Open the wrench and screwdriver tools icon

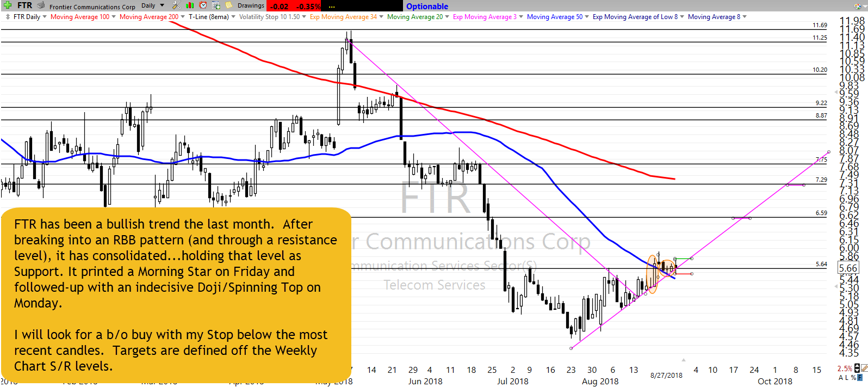(176, 5)
